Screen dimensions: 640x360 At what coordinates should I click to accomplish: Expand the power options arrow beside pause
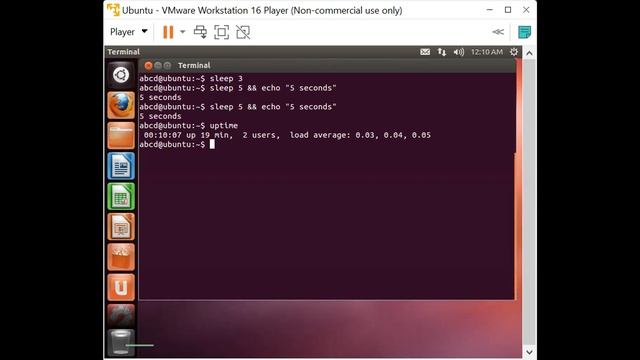(x=182, y=32)
